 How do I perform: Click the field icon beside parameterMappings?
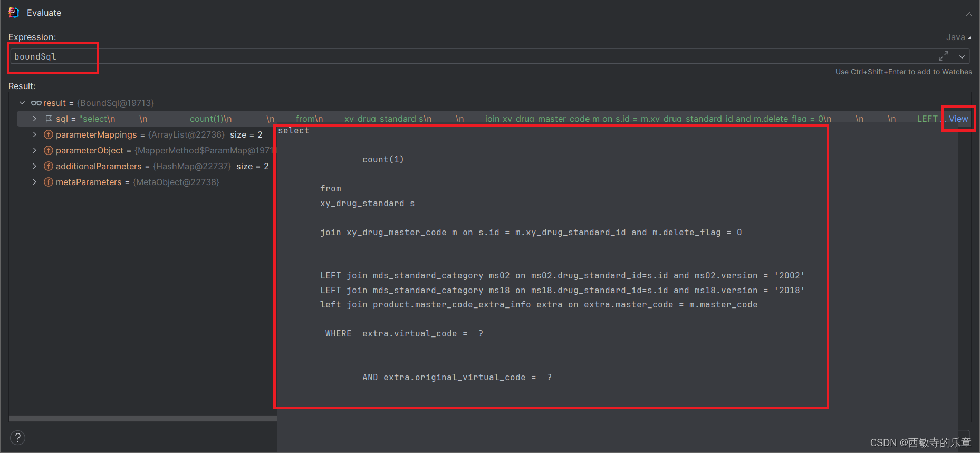click(x=49, y=134)
